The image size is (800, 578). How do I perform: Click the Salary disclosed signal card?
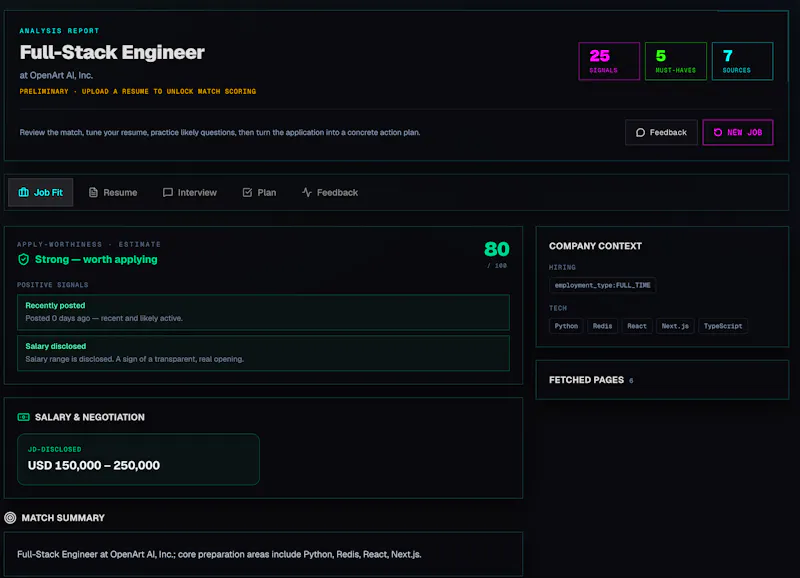263,353
